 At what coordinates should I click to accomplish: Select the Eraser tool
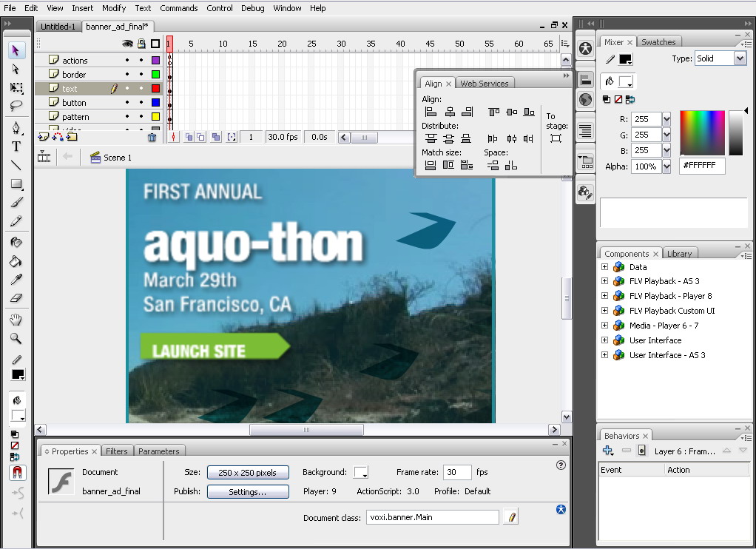[x=16, y=298]
